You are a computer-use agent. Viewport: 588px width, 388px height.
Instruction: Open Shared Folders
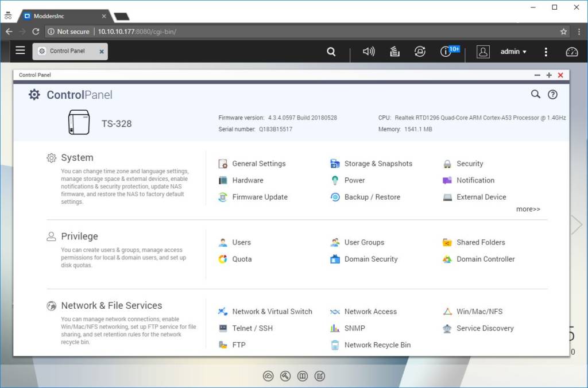click(x=474, y=243)
